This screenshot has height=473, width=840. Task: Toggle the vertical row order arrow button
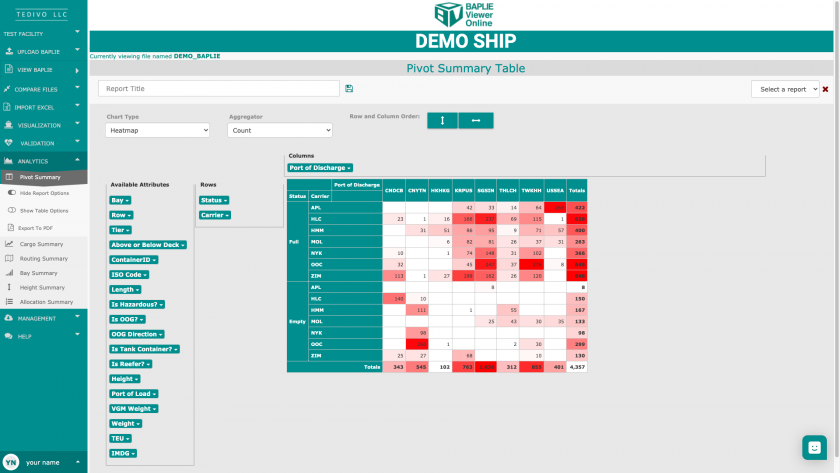[x=442, y=120]
